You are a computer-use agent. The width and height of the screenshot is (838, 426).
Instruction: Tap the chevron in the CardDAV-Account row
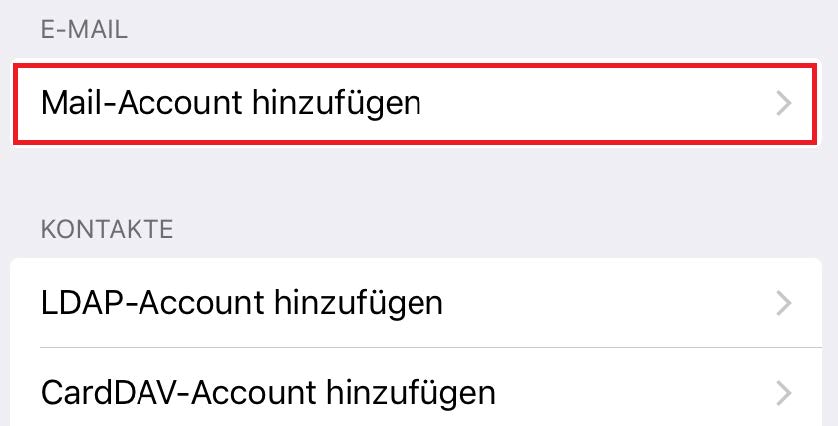(784, 390)
